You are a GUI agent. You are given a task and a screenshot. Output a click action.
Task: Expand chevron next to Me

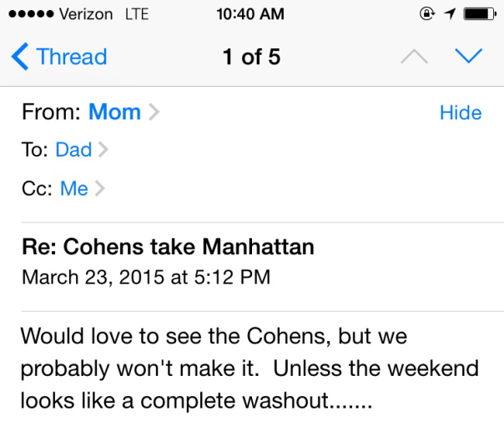(99, 189)
